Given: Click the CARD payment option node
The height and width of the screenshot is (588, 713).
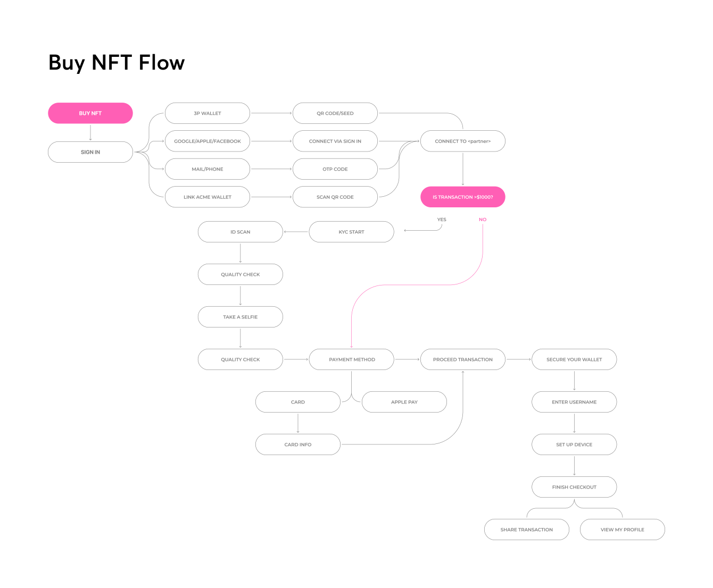Looking at the screenshot, I should (298, 402).
